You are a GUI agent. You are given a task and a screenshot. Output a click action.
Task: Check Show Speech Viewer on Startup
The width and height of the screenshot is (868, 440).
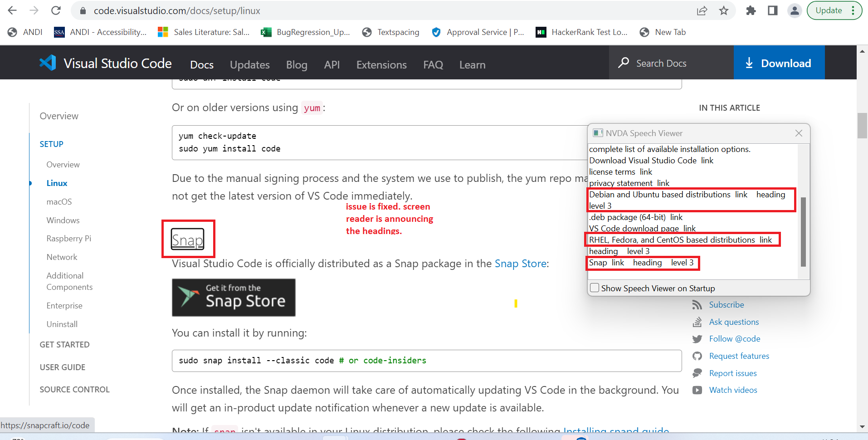pos(595,288)
